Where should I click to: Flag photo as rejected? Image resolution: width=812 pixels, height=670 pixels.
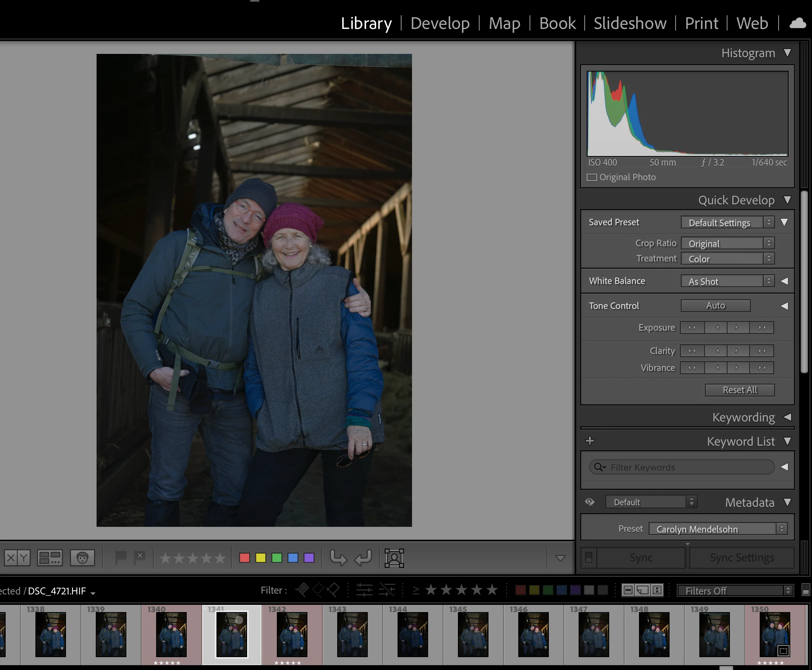point(139,557)
